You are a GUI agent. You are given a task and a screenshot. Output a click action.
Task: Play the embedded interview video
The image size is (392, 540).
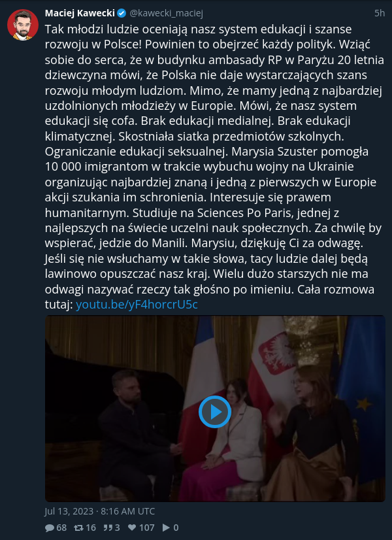point(215,412)
